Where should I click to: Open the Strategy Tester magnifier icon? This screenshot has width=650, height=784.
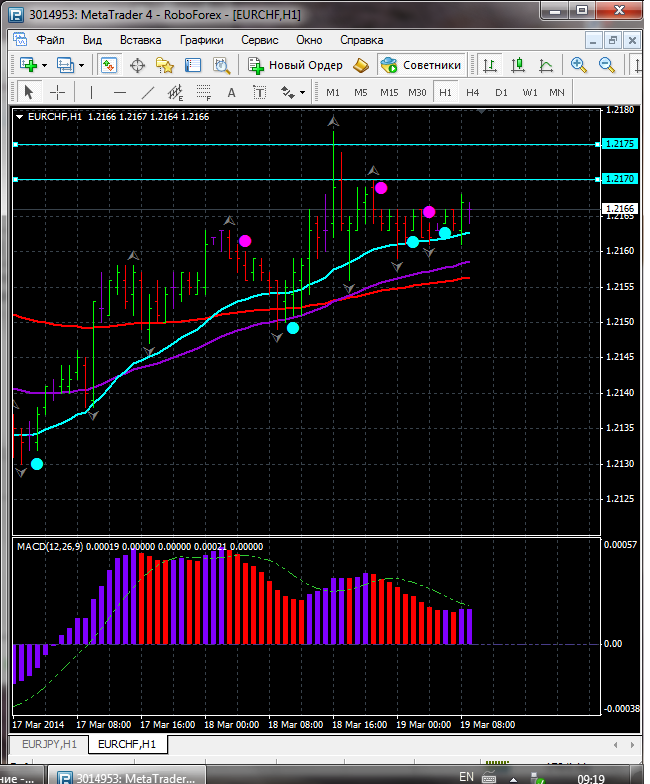[x=221, y=66]
